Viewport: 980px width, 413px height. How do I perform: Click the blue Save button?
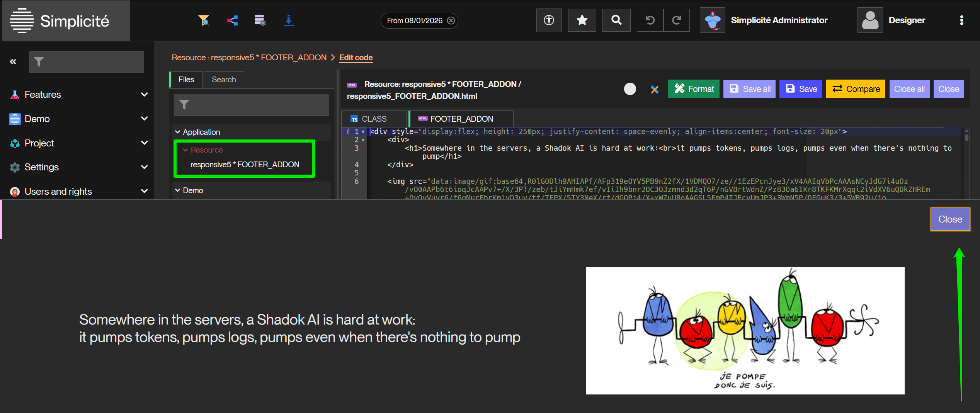click(801, 89)
